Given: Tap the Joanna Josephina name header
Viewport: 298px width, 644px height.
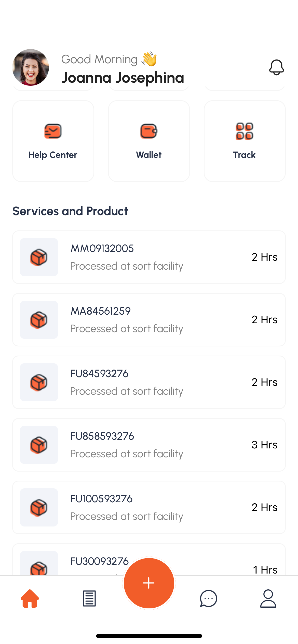Looking at the screenshot, I should pyautogui.click(x=123, y=78).
